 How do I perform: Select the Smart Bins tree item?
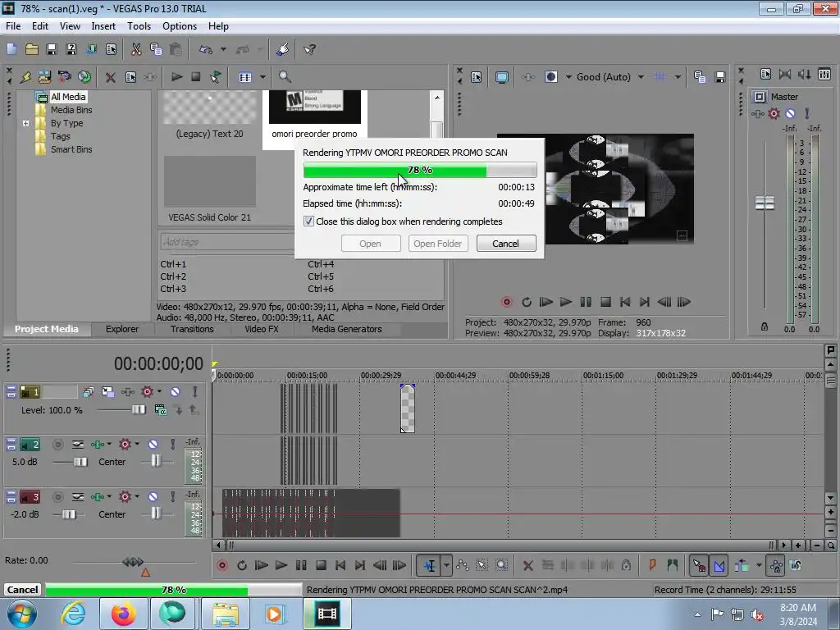(x=71, y=149)
